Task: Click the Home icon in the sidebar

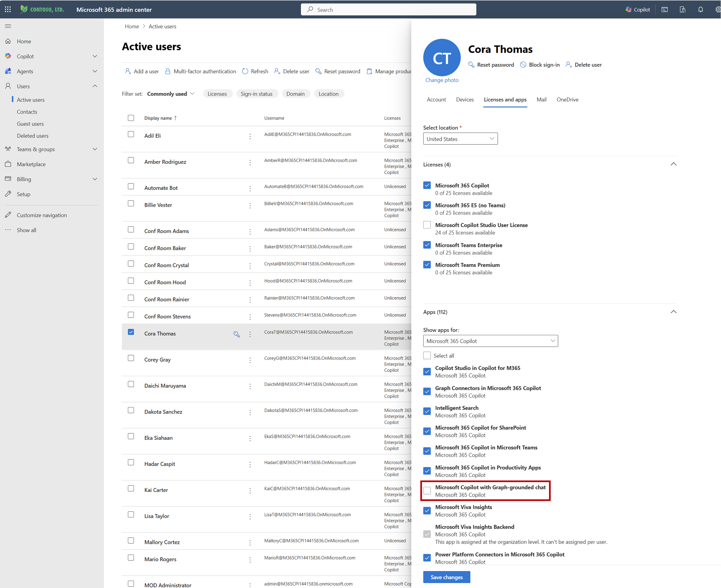Action: click(x=8, y=41)
